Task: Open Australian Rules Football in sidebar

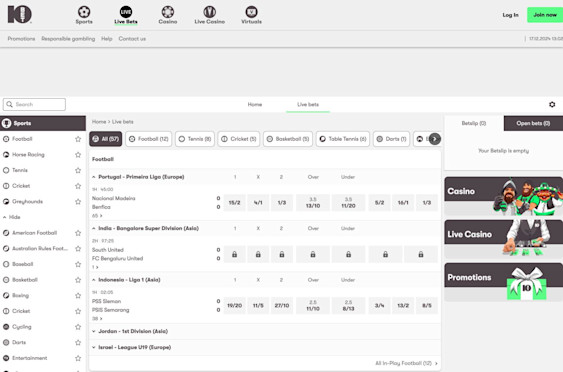Action: pyautogui.click(x=39, y=248)
